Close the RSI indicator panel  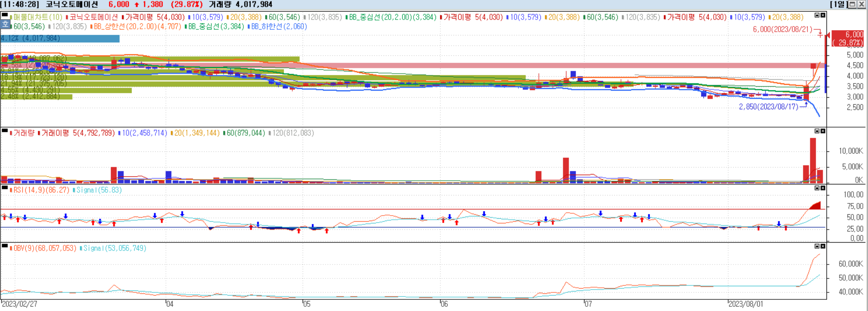point(823,188)
